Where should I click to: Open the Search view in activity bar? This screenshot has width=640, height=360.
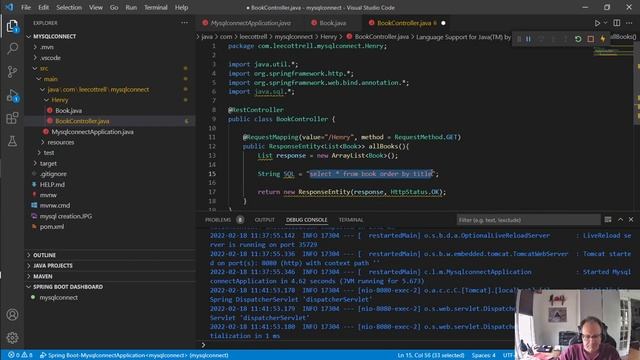[x=12, y=49]
